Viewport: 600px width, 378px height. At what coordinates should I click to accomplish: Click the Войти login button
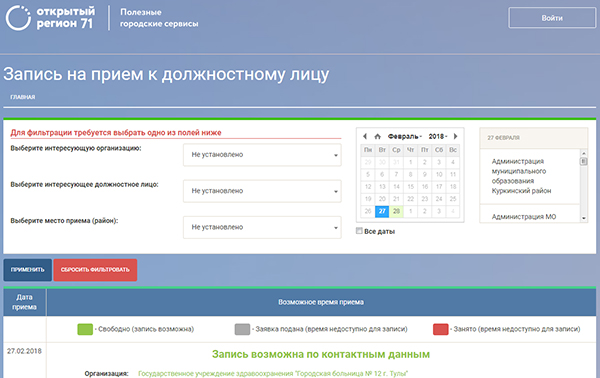click(552, 18)
